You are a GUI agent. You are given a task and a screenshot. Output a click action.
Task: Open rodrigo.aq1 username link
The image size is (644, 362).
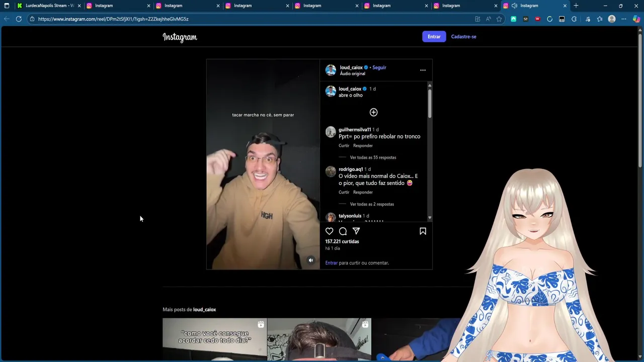(x=351, y=169)
